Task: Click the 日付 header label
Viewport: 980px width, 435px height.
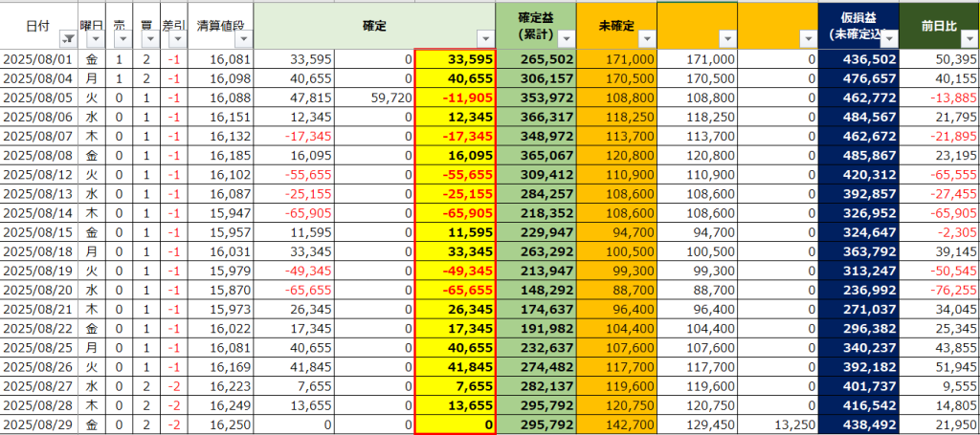Action: (x=38, y=26)
